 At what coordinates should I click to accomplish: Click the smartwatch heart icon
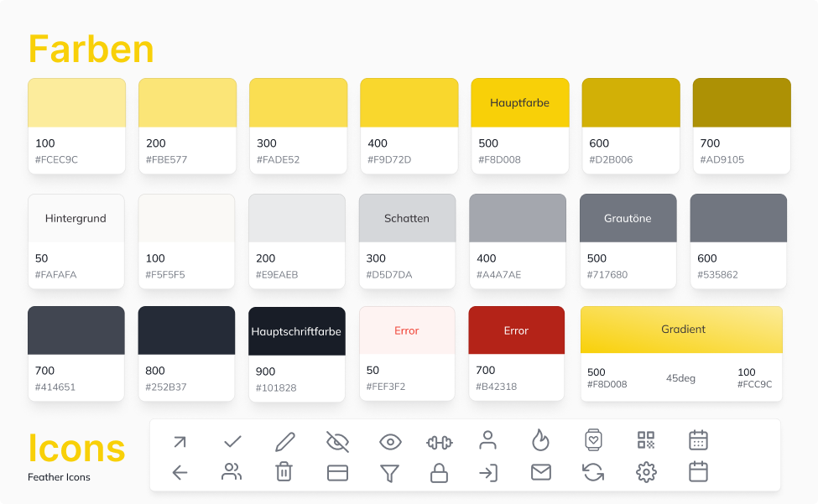point(593,440)
